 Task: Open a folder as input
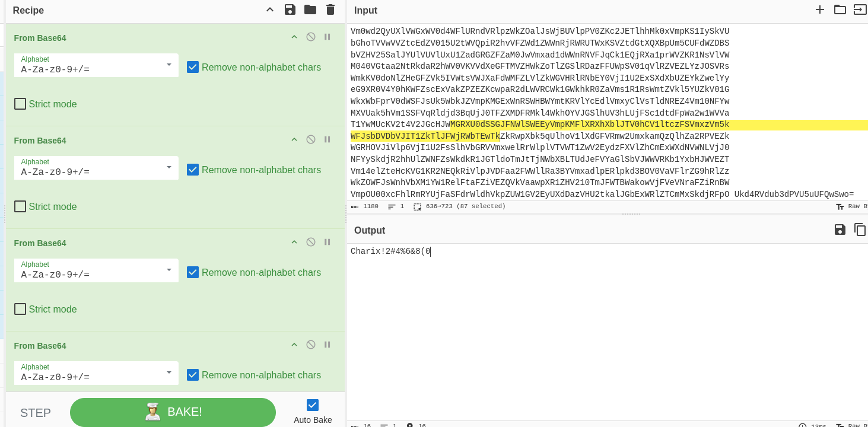point(840,9)
